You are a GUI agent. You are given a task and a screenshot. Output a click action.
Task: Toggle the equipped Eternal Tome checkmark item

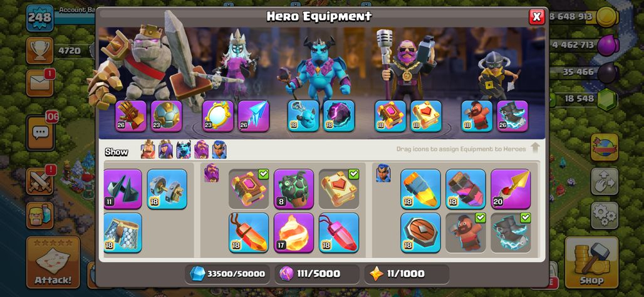point(249,189)
